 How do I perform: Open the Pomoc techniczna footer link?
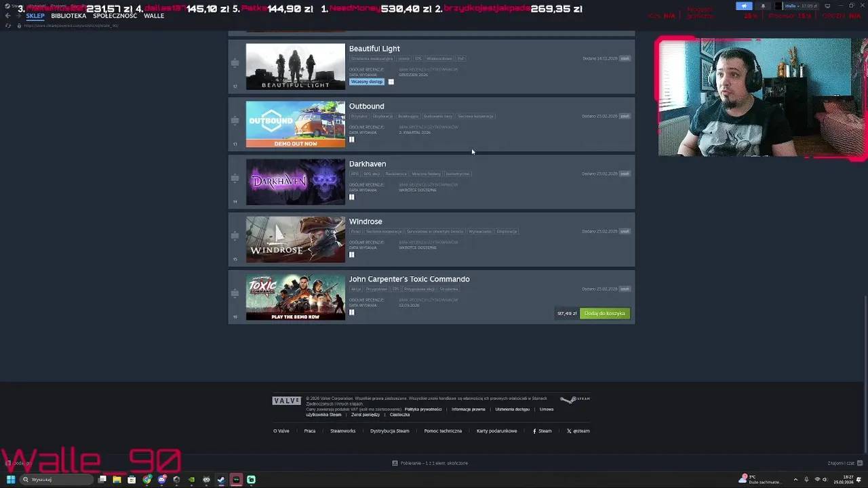tap(443, 431)
